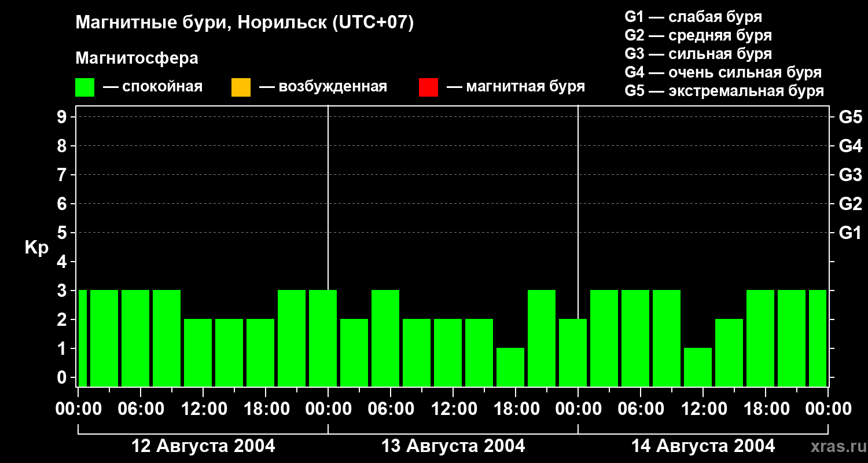868x463 pixels.
Task: Click 'G2 — средняя буря' description
Action: click(x=698, y=35)
